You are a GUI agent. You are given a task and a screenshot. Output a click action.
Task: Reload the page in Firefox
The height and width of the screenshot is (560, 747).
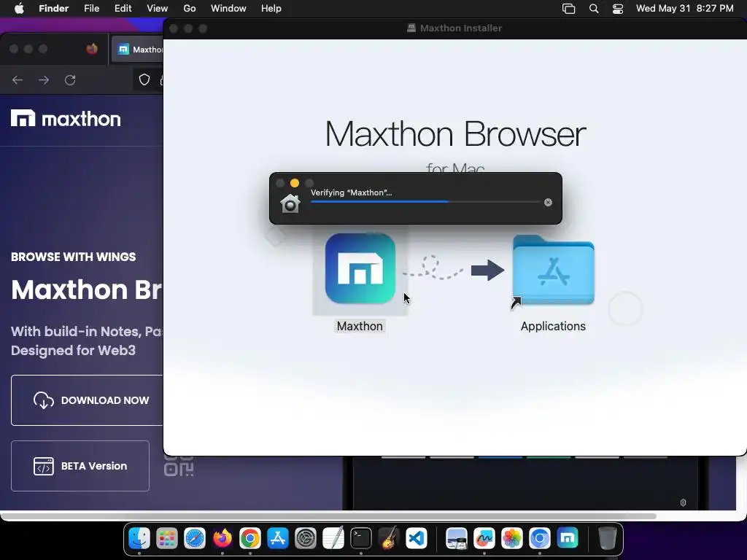coord(70,80)
